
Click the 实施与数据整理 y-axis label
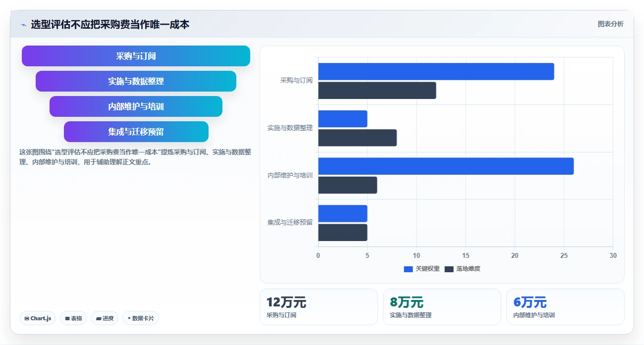pyautogui.click(x=290, y=128)
